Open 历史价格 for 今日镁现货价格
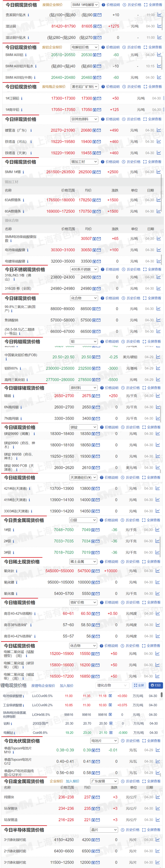 (x=130, y=427)
